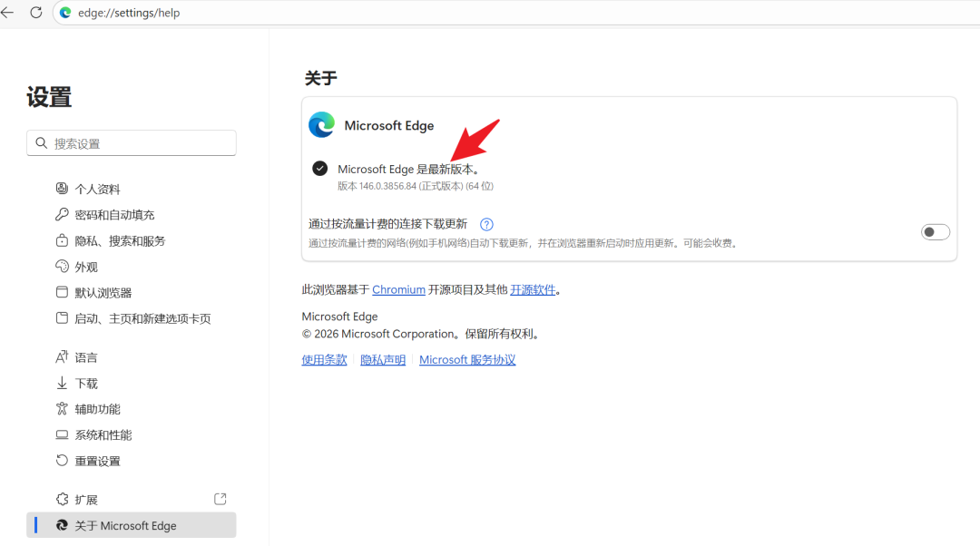980x546 pixels.
Task: Click the 下载 download arrow icon
Action: tap(62, 383)
